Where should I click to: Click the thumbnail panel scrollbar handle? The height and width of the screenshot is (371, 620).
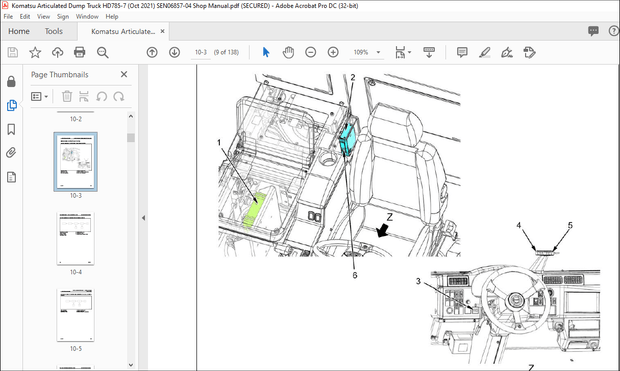pyautogui.click(x=130, y=138)
